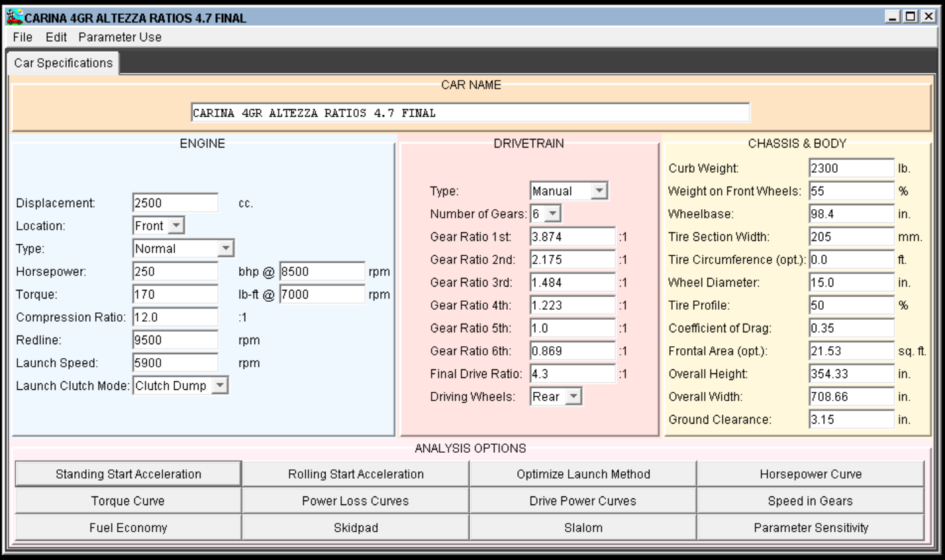Open Power Loss Curves
The image size is (945, 560).
tap(356, 501)
